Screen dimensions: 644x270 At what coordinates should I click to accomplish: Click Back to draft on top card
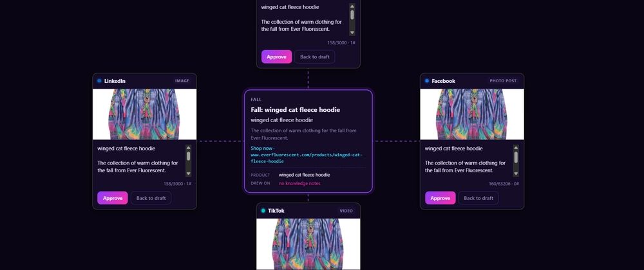point(315,57)
